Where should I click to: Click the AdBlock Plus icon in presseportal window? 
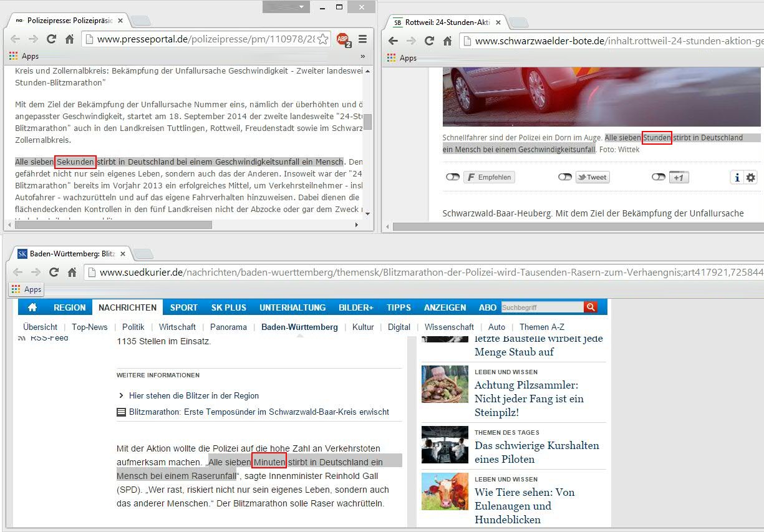click(343, 39)
